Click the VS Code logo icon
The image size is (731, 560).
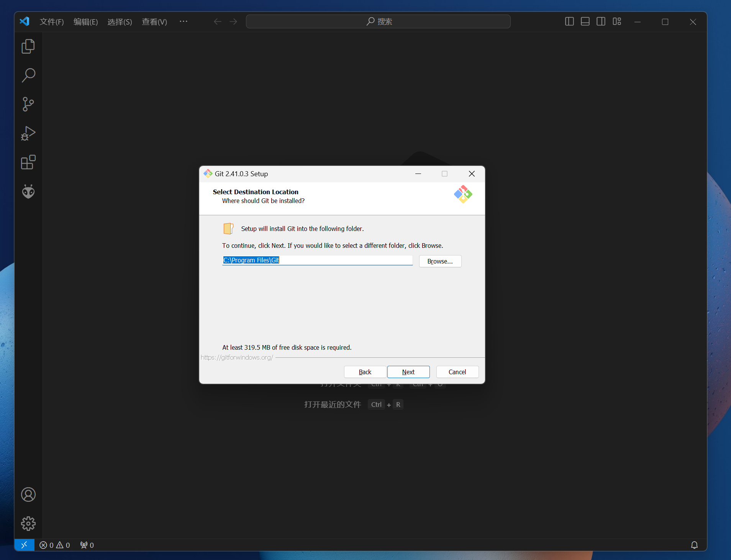point(25,21)
